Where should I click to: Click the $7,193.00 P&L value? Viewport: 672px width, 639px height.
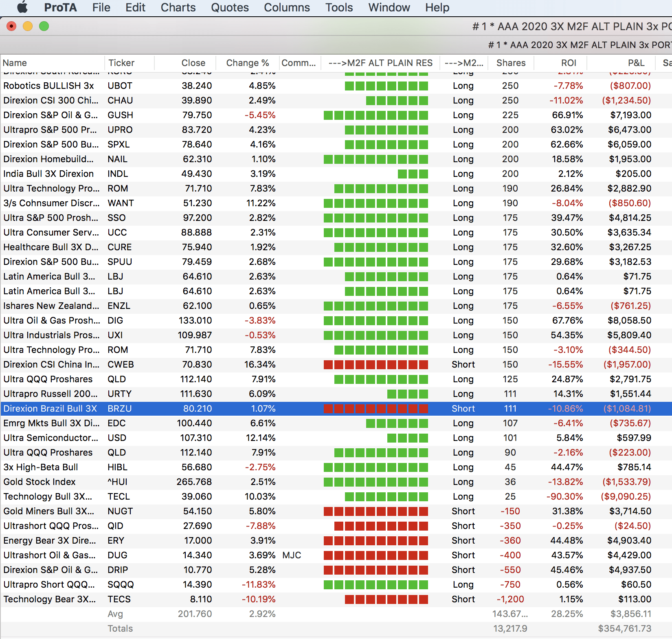pyautogui.click(x=630, y=115)
